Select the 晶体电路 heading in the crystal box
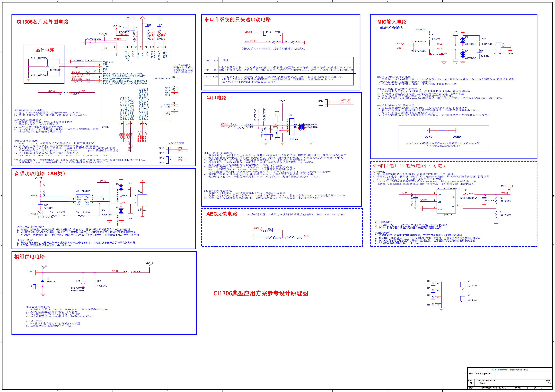Image resolution: width=555 pixels, height=392 pixels. pyautogui.click(x=45, y=50)
